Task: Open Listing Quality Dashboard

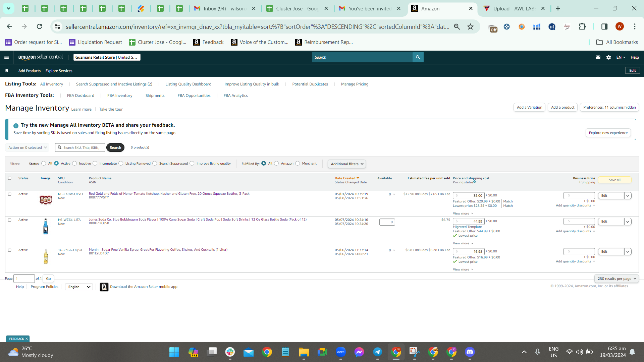Action: point(188,84)
